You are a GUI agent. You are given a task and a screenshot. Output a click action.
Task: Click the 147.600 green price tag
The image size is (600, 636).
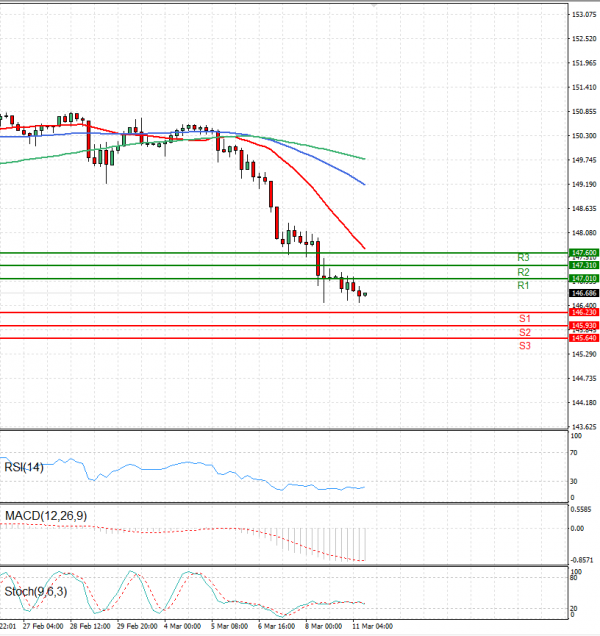[x=583, y=253]
